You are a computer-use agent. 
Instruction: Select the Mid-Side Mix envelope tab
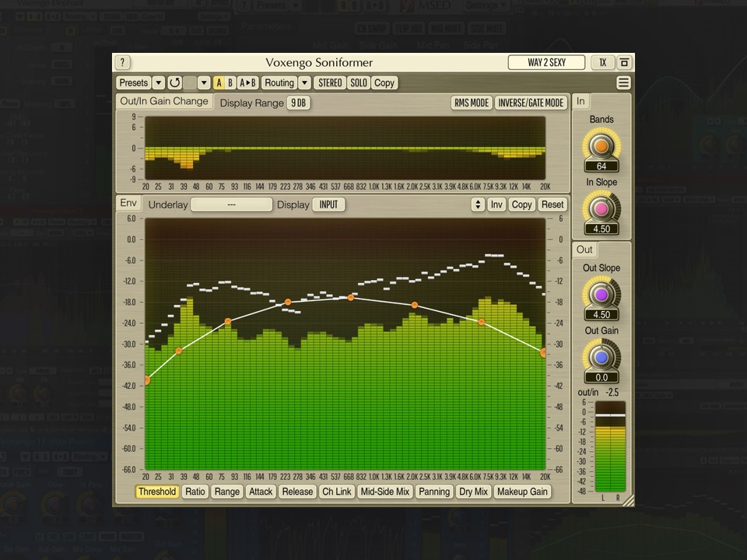tap(385, 492)
